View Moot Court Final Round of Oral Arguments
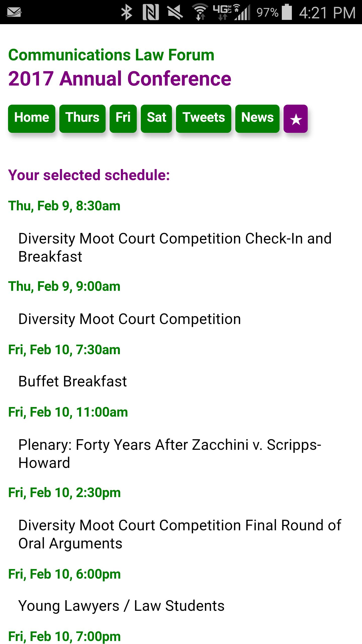This screenshot has width=362, height=644. pos(180,534)
